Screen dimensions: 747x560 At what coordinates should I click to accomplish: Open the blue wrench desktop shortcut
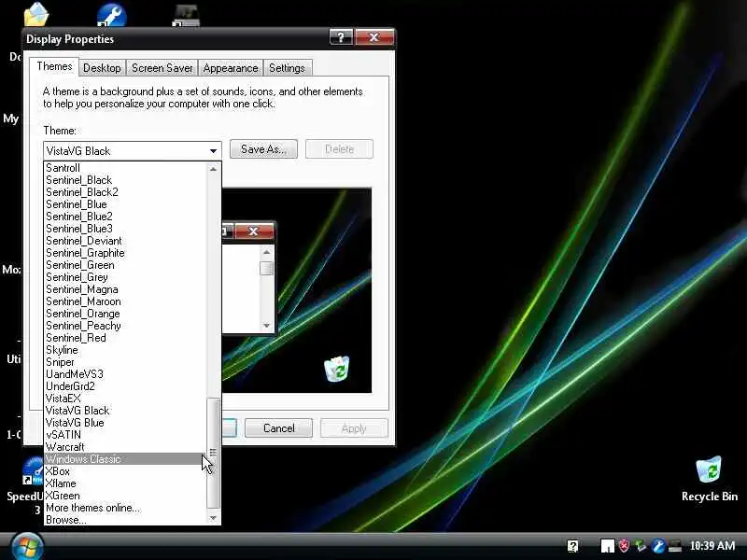pos(111,14)
